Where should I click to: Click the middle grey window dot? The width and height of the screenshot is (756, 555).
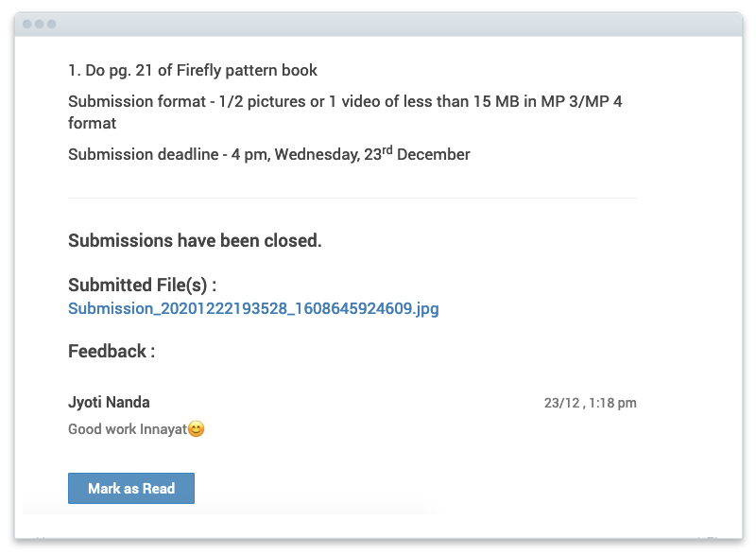click(x=39, y=24)
